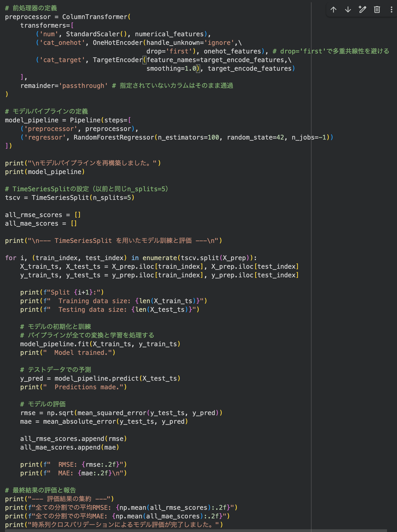Image resolution: width=397 pixels, height=532 pixels.
Task: Click the print 'MAE: {mae:.2f}' line
Action: (74, 473)
